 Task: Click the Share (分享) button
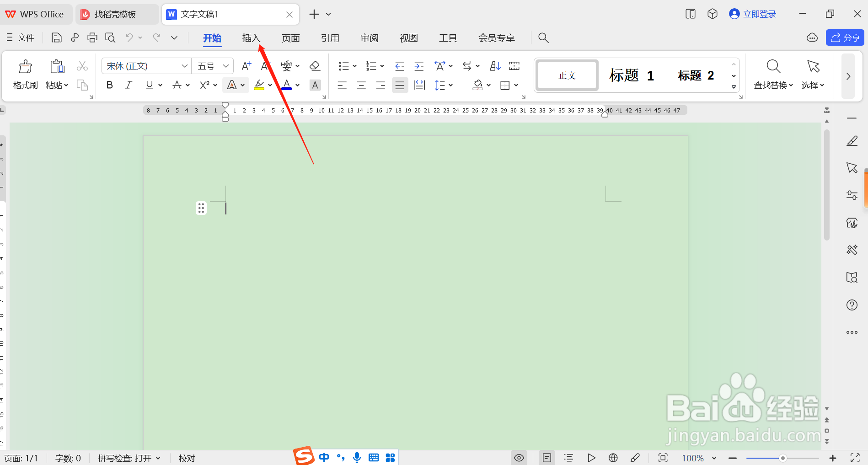coord(845,37)
